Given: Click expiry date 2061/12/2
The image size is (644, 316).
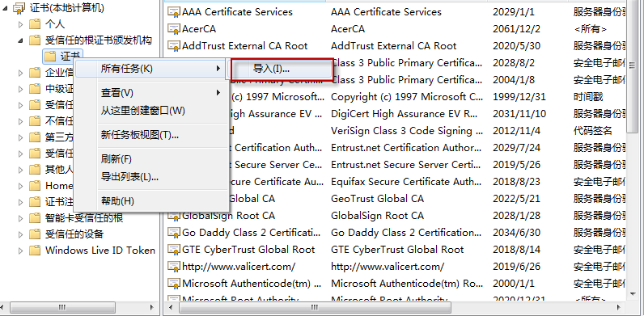Looking at the screenshot, I should pyautogui.click(x=516, y=29).
